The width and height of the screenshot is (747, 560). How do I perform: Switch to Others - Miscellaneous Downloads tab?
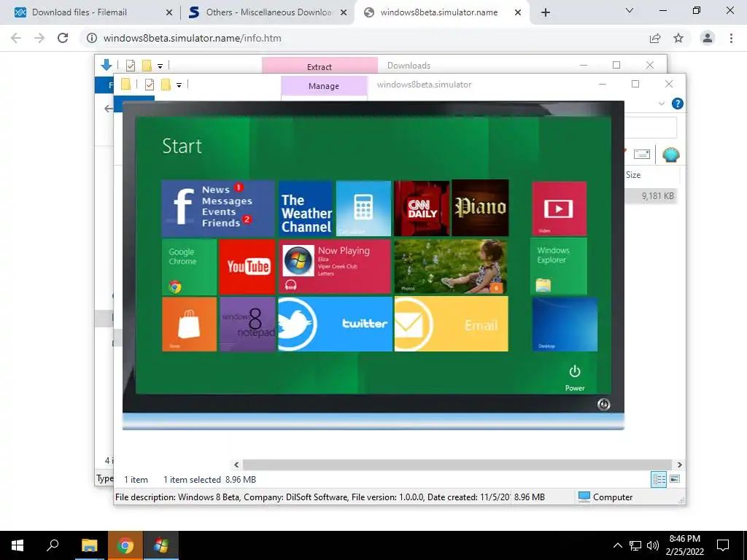(268, 12)
